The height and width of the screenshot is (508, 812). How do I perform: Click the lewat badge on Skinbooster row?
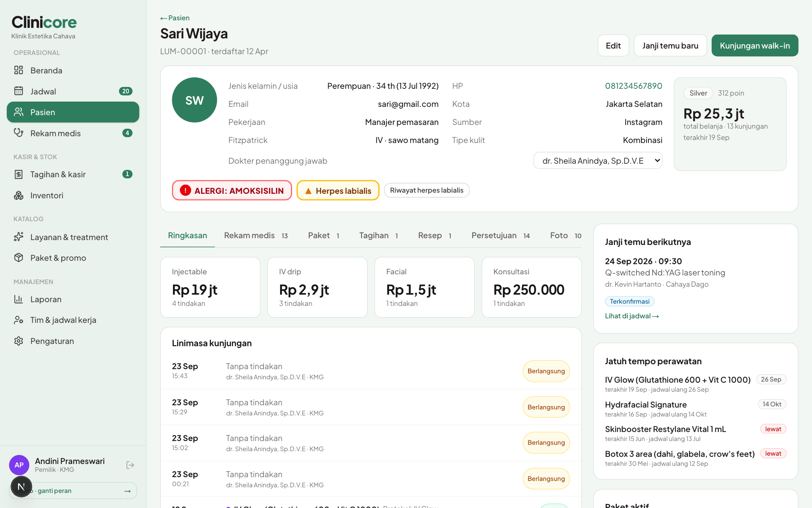(773, 429)
